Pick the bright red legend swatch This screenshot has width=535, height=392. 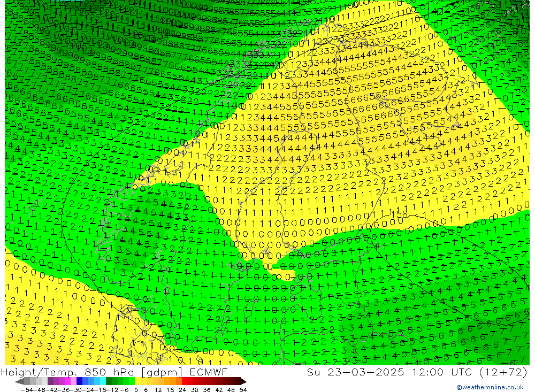pyautogui.click(x=185, y=381)
